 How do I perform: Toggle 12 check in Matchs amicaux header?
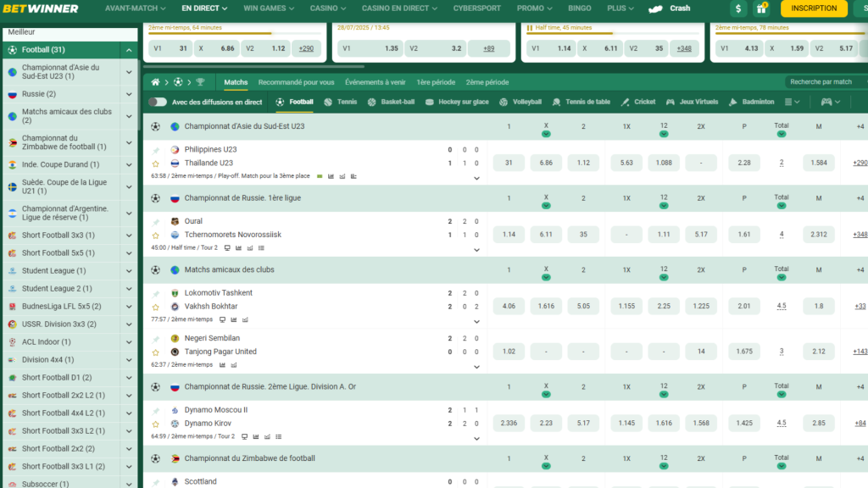tap(664, 277)
